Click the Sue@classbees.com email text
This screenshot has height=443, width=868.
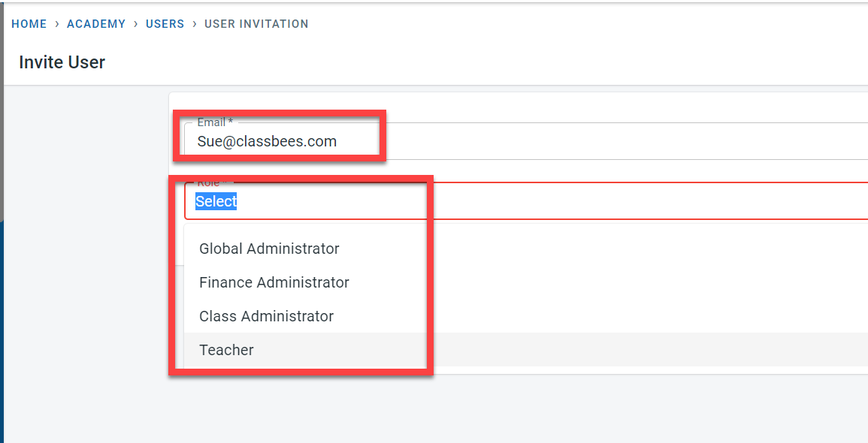(267, 141)
